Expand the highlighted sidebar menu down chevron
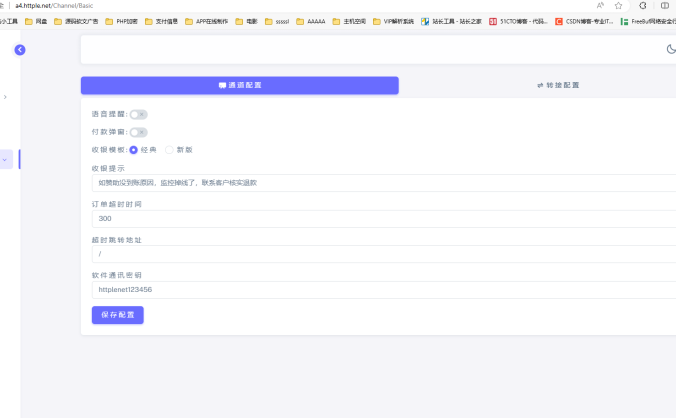676x418 pixels. (5, 159)
